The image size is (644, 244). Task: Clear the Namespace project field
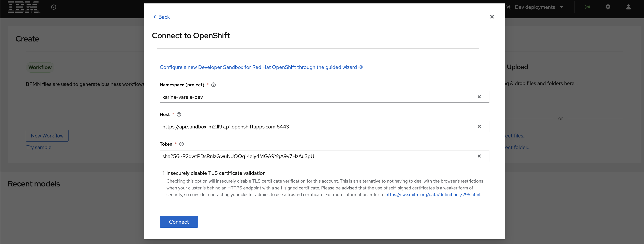click(479, 96)
